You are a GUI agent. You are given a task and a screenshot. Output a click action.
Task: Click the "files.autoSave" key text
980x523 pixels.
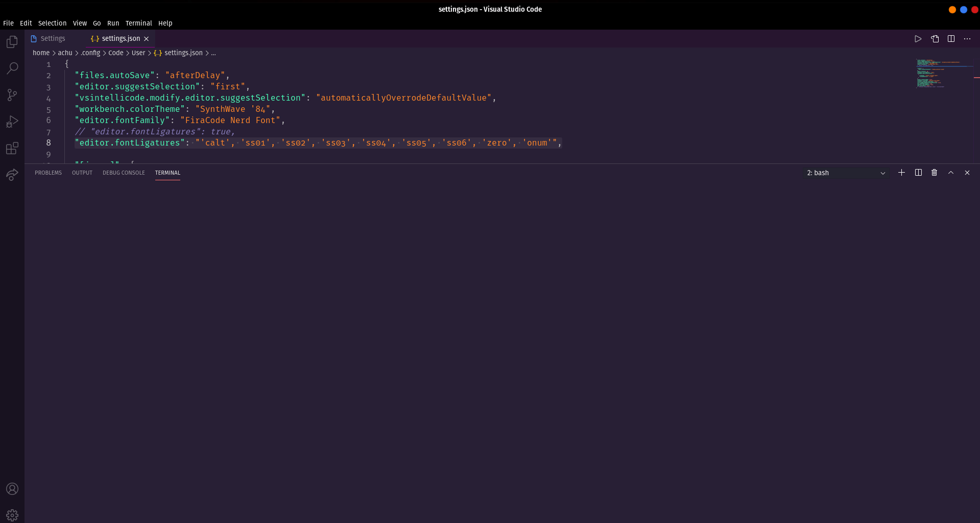point(114,76)
